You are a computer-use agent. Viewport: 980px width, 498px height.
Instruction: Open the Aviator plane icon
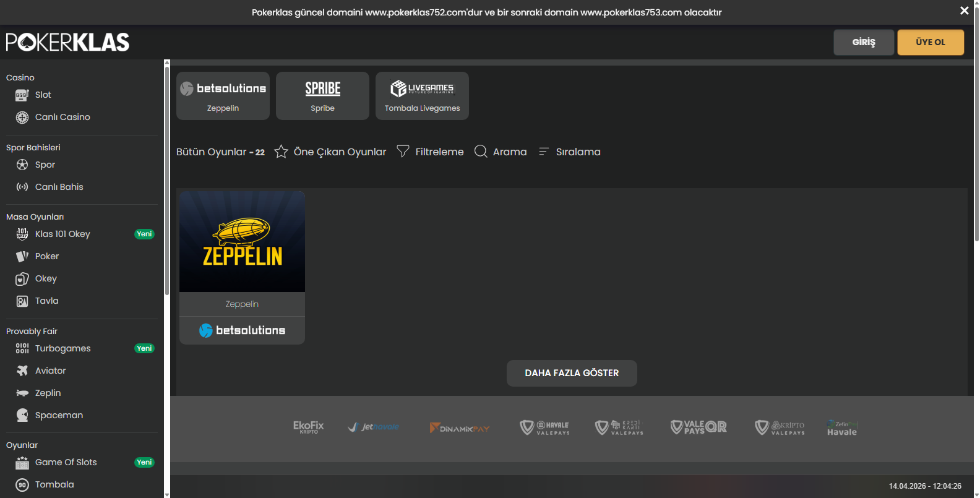[22, 371]
